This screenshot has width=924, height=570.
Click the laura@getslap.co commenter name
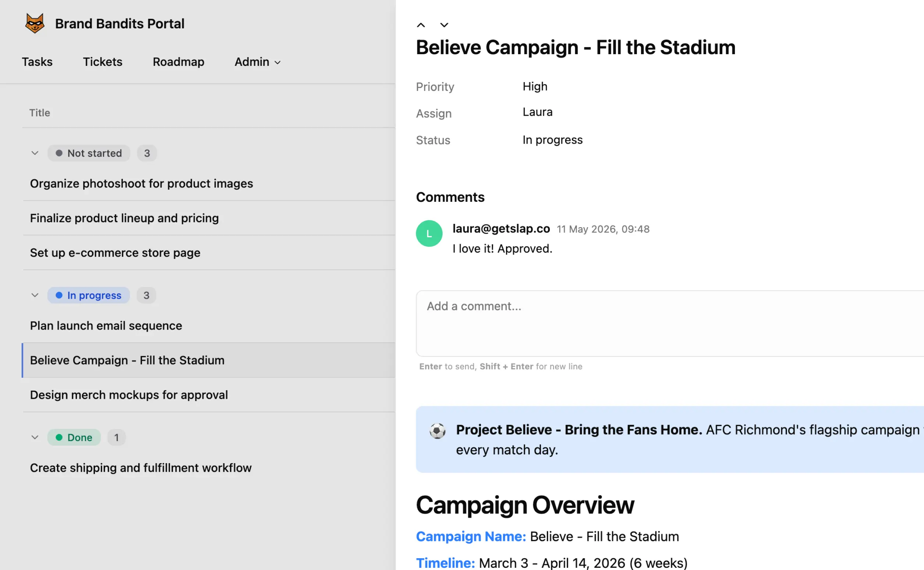click(501, 228)
